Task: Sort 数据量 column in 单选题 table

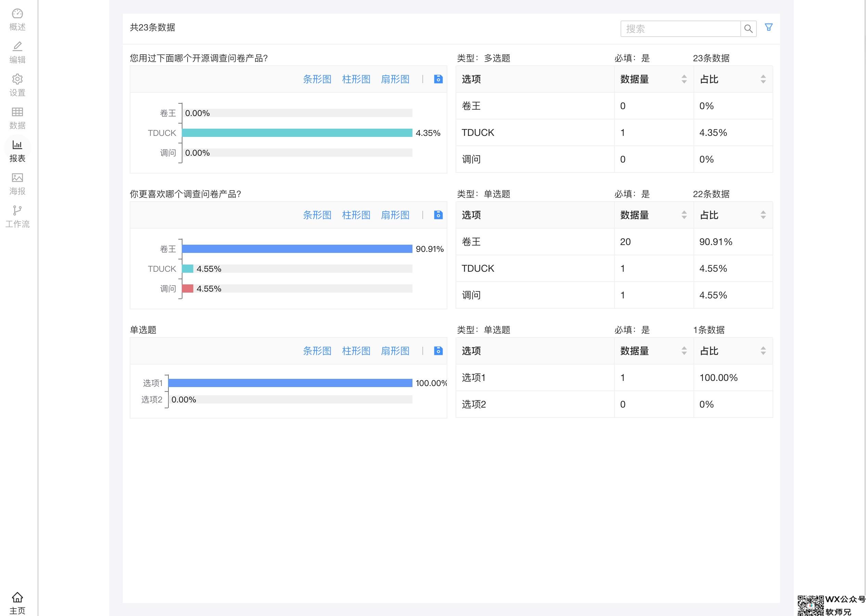Action: (x=684, y=350)
